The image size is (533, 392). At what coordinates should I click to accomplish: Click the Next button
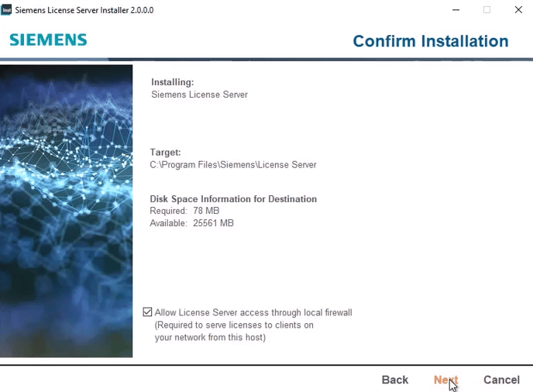tap(445, 380)
